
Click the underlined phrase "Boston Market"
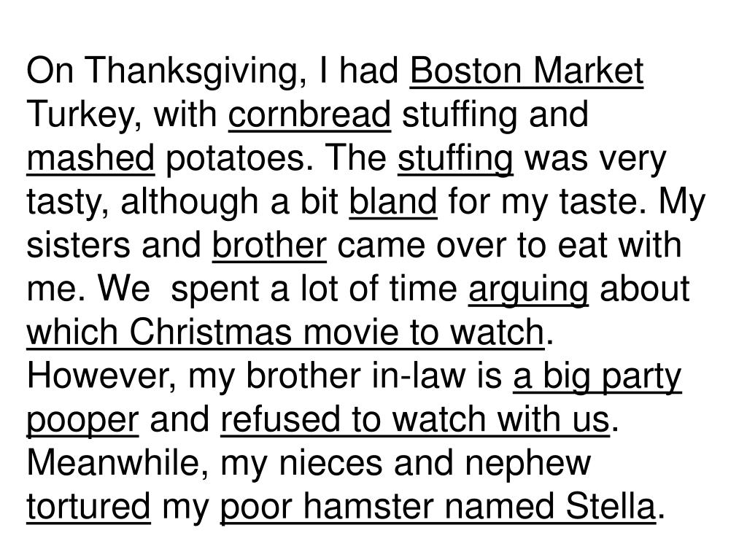pos(527,71)
